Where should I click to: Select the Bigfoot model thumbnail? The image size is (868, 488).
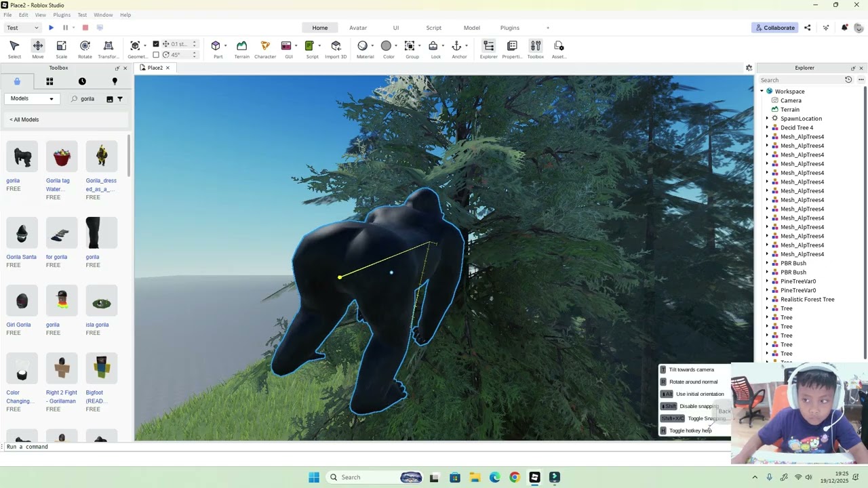tap(101, 369)
